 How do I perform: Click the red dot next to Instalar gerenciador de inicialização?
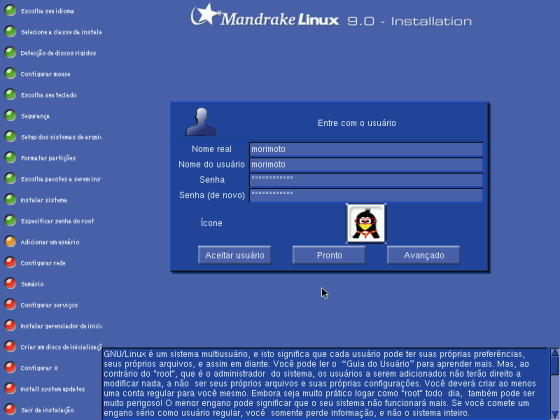(10, 326)
